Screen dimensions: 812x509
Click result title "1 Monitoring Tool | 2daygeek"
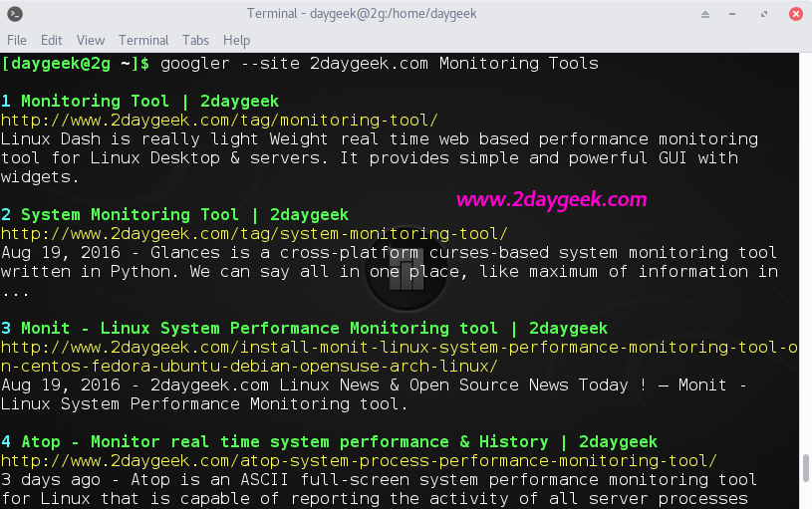point(139,101)
